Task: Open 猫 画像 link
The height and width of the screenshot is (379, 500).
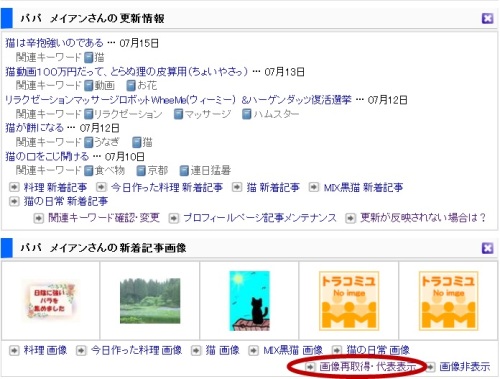Action: [x=223, y=350]
